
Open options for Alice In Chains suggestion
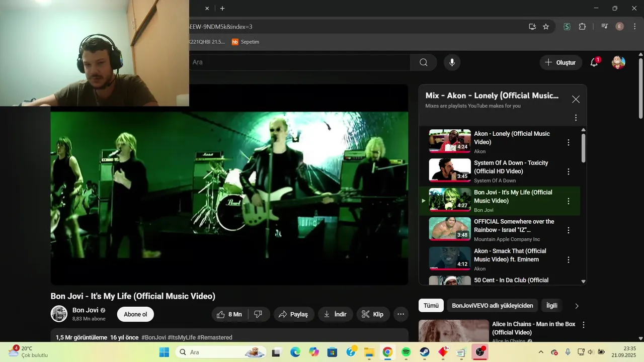pyautogui.click(x=584, y=325)
